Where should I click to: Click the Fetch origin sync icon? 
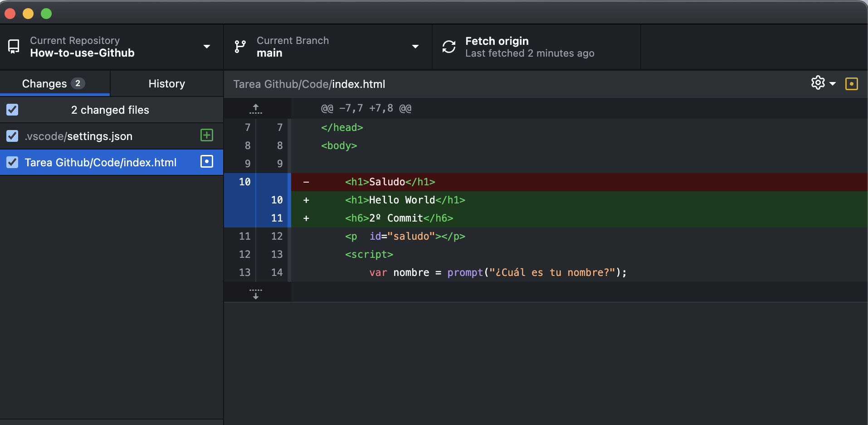449,47
